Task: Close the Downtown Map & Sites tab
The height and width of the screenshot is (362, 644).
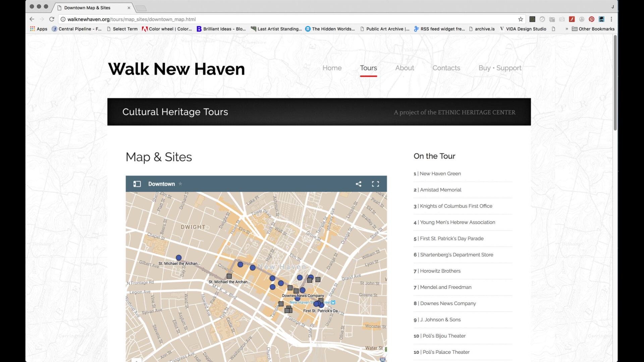Action: point(129,8)
